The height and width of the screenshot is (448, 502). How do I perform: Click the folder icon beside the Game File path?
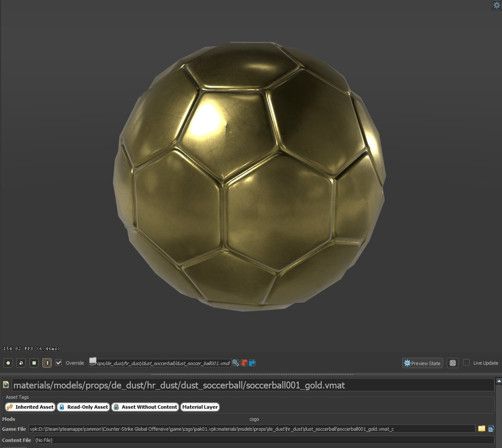[482, 429]
